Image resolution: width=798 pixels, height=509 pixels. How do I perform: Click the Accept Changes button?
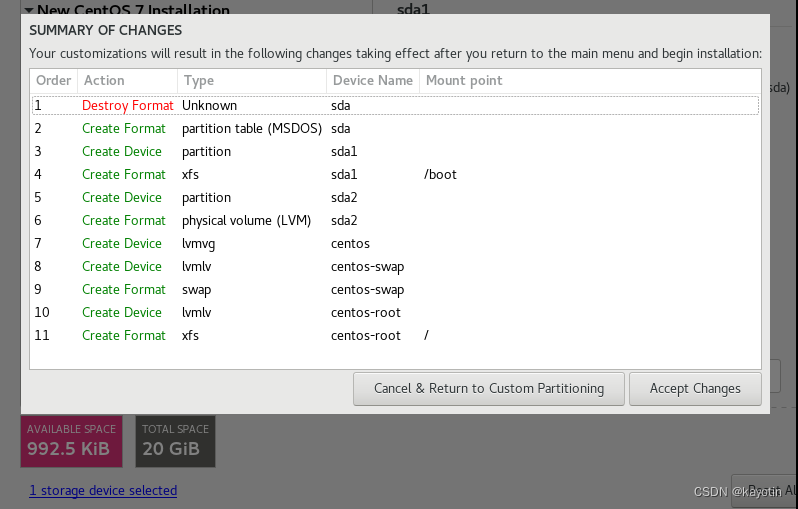(x=695, y=389)
